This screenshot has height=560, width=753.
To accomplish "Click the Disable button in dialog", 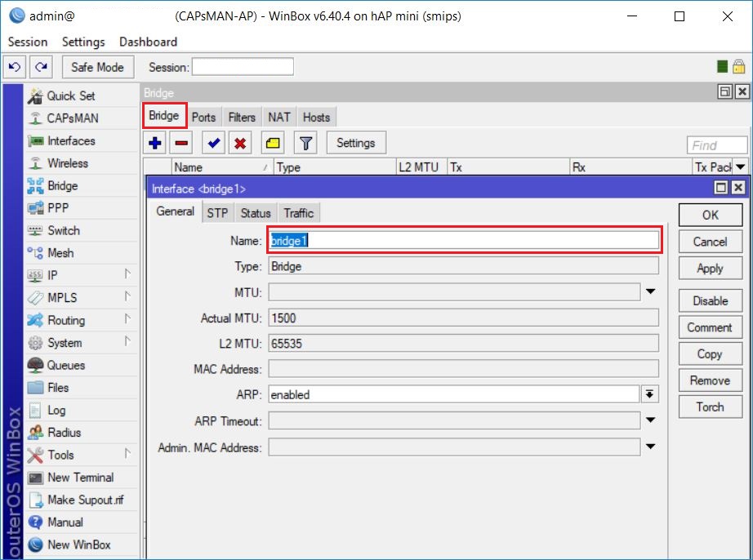I will (x=711, y=301).
